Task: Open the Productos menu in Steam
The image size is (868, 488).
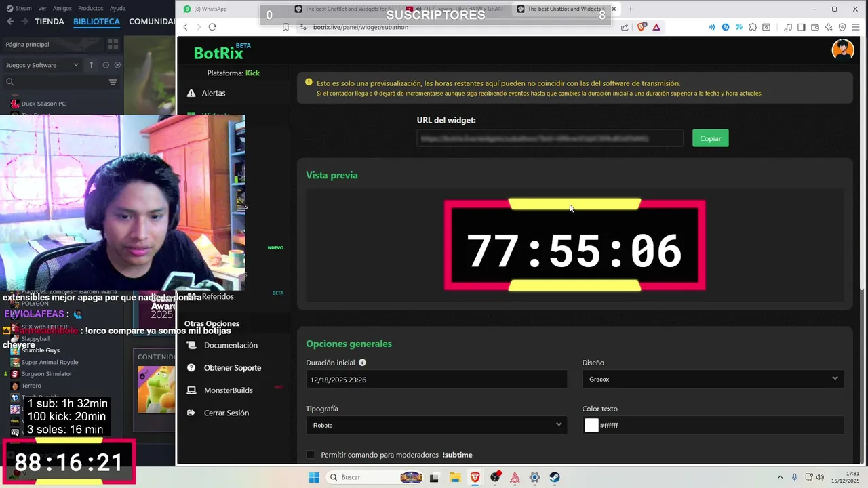Action: coord(91,8)
